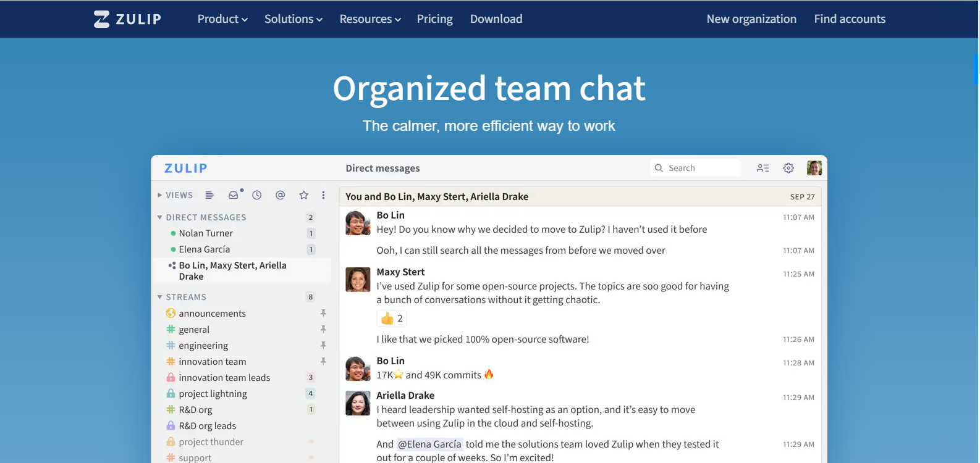Toggle the thumbs up reaction with count 2
The image size is (980, 463).
pyautogui.click(x=392, y=319)
